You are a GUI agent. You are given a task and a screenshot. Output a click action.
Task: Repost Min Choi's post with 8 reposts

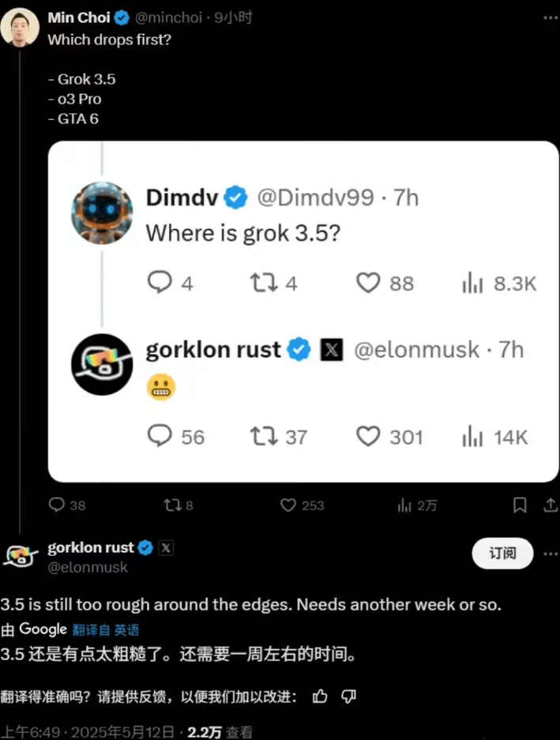pos(178,505)
